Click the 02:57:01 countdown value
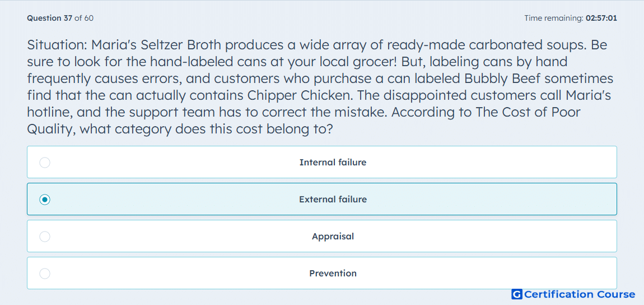The image size is (644, 305). tap(601, 18)
